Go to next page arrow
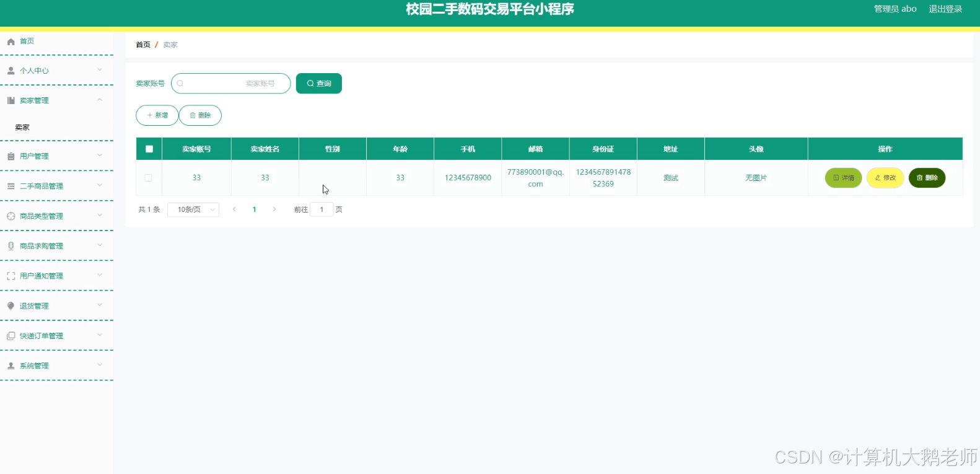Image resolution: width=980 pixels, height=474 pixels. (x=274, y=209)
